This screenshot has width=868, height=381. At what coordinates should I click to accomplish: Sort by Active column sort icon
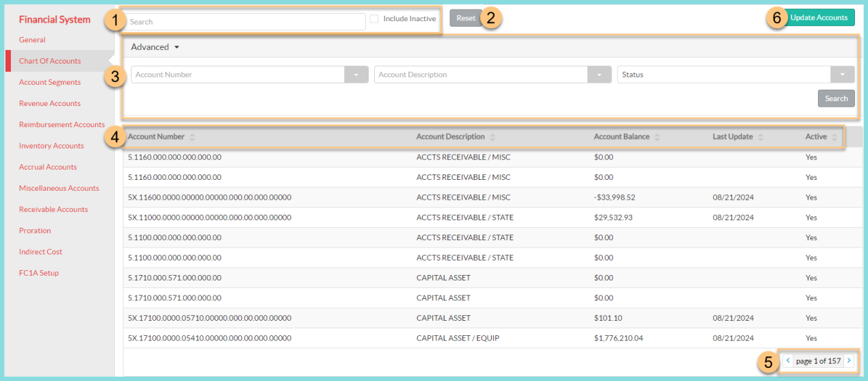click(834, 137)
